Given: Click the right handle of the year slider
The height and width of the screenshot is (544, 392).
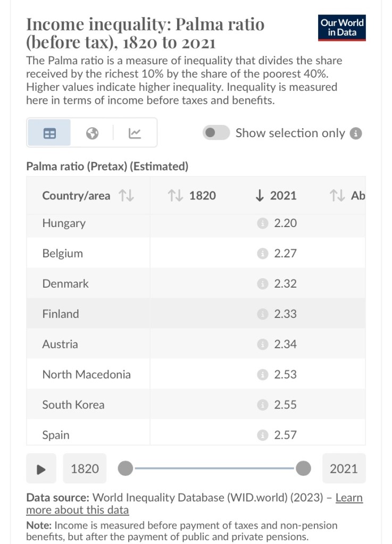Looking at the screenshot, I should [x=303, y=468].
